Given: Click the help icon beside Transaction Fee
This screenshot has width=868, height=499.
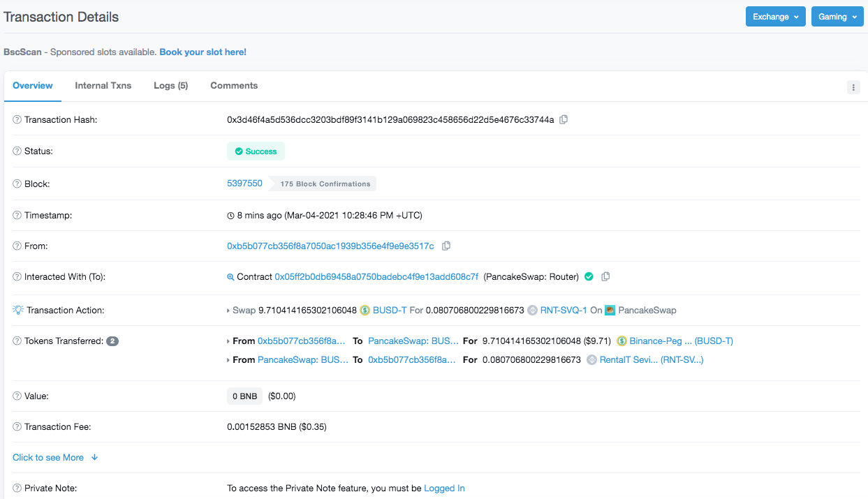Looking at the screenshot, I should [17, 426].
